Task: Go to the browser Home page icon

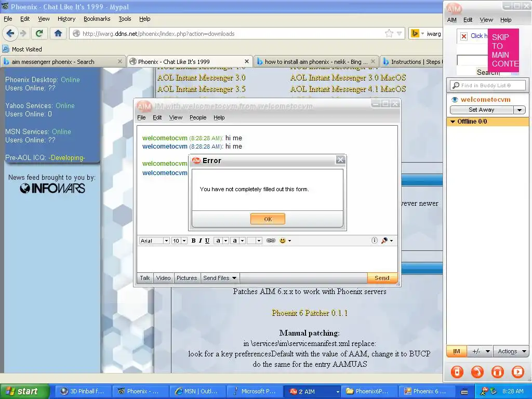Action: (x=58, y=33)
